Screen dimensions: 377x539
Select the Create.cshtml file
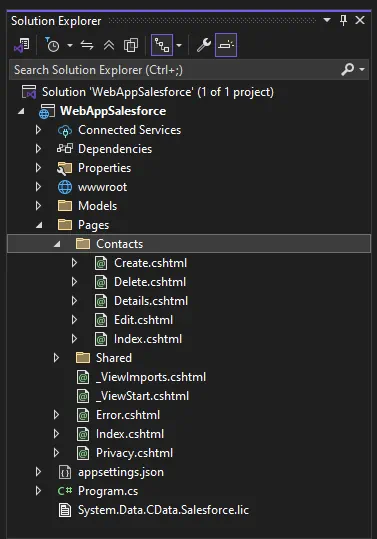coord(150,263)
